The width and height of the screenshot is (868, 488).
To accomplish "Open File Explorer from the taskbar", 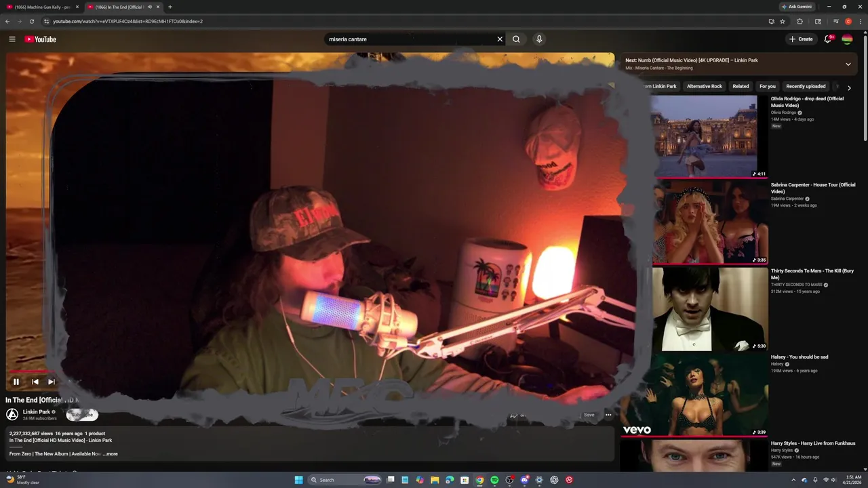I will click(x=435, y=480).
